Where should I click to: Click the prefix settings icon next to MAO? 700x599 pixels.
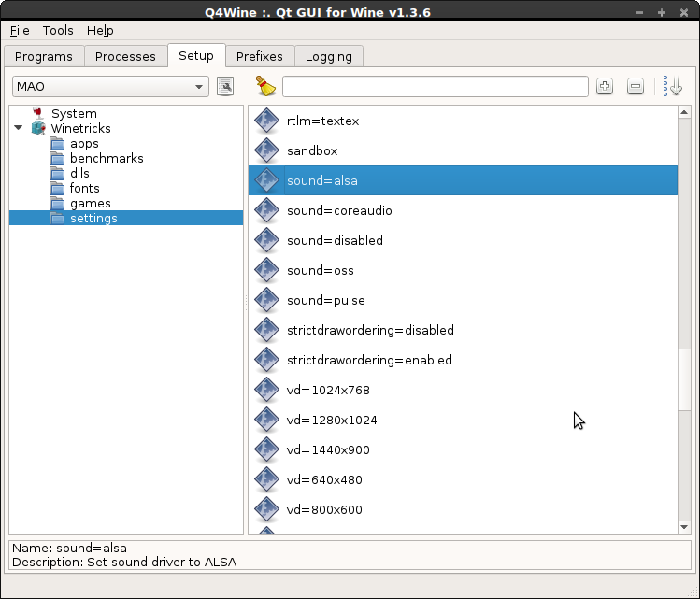click(x=225, y=86)
